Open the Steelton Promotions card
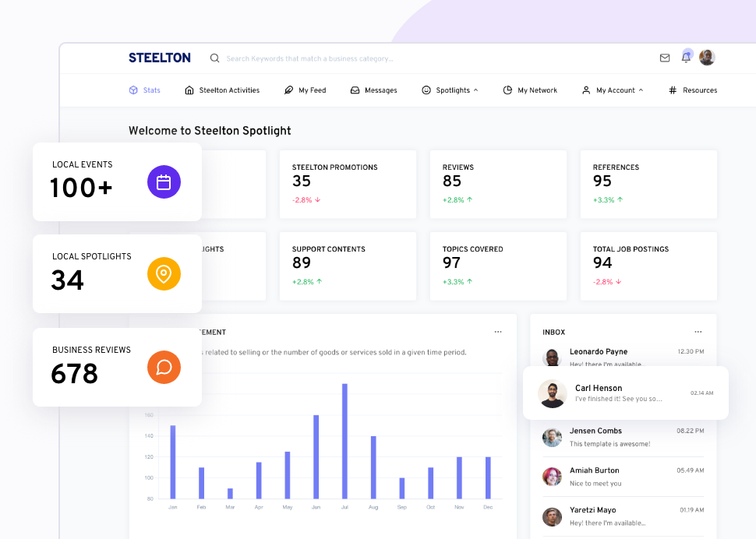Screen dimensions: 756x539 click(348, 185)
